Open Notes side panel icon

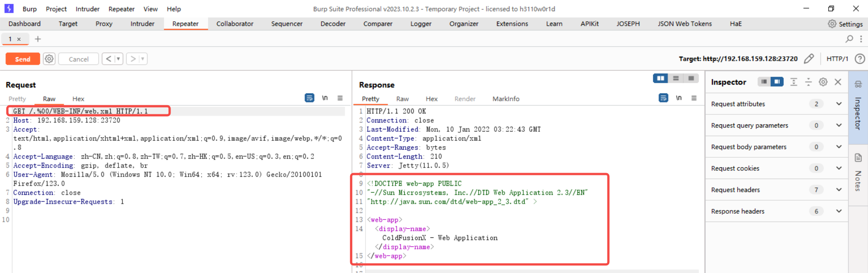[x=858, y=158]
